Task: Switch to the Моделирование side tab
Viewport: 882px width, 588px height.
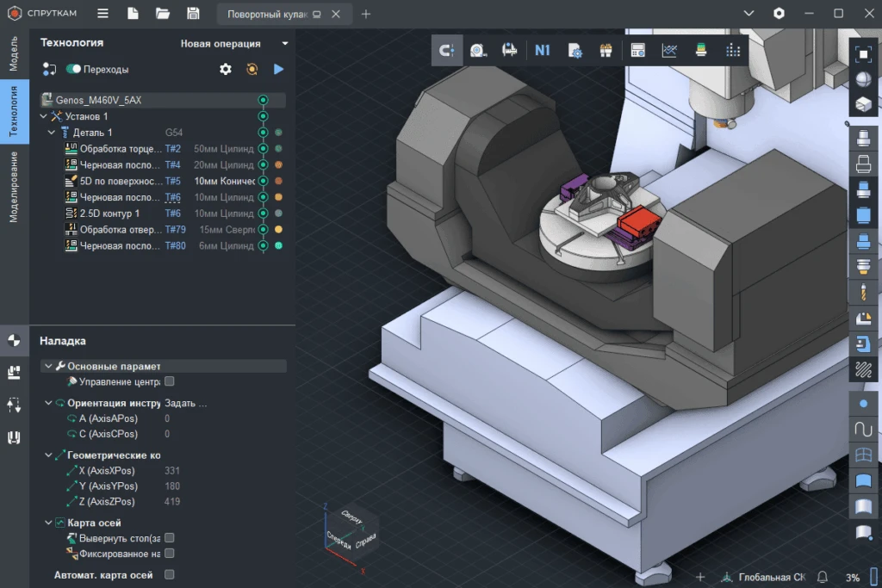Action: (13, 186)
